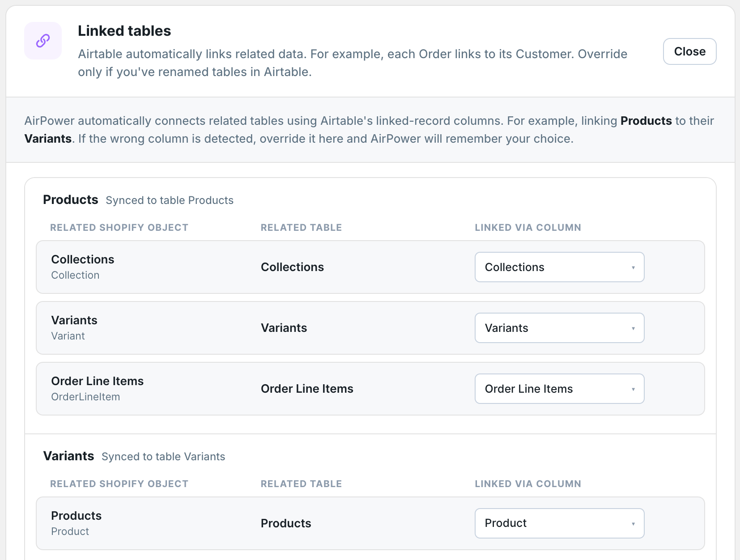Viewport: 740px width, 560px height.
Task: Click the Variants section heading
Action: pos(68,456)
